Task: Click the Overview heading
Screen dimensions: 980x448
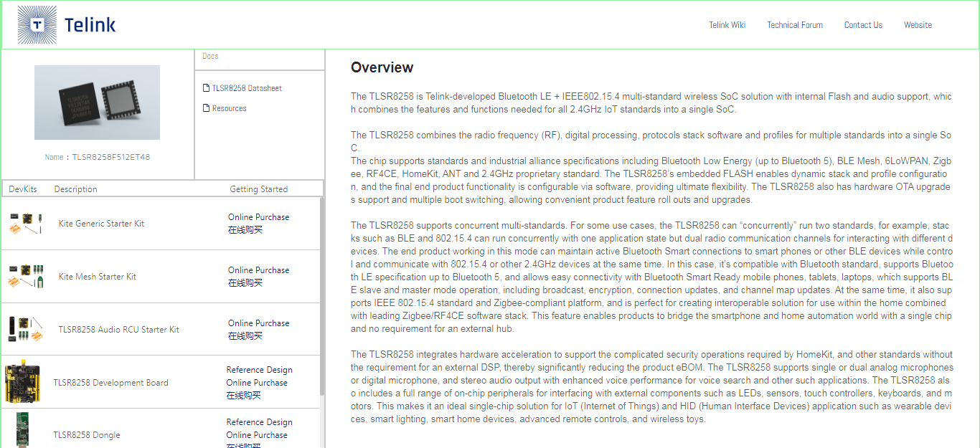Action: pyautogui.click(x=382, y=67)
